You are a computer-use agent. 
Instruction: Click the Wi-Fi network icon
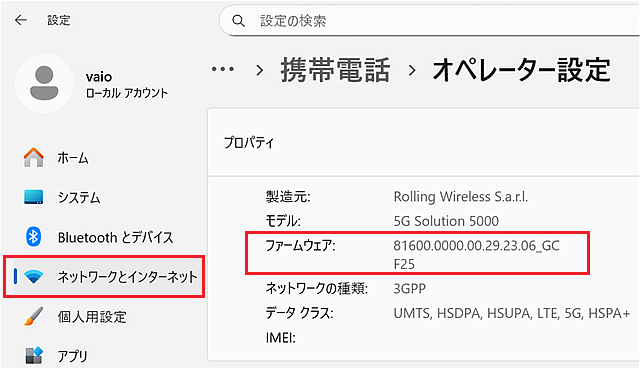click(33, 276)
